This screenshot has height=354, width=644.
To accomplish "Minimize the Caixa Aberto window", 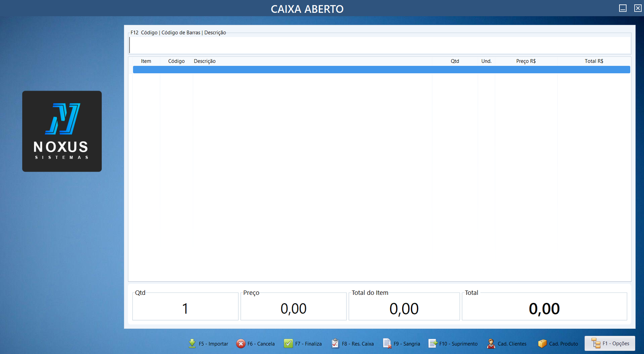I will pyautogui.click(x=623, y=8).
